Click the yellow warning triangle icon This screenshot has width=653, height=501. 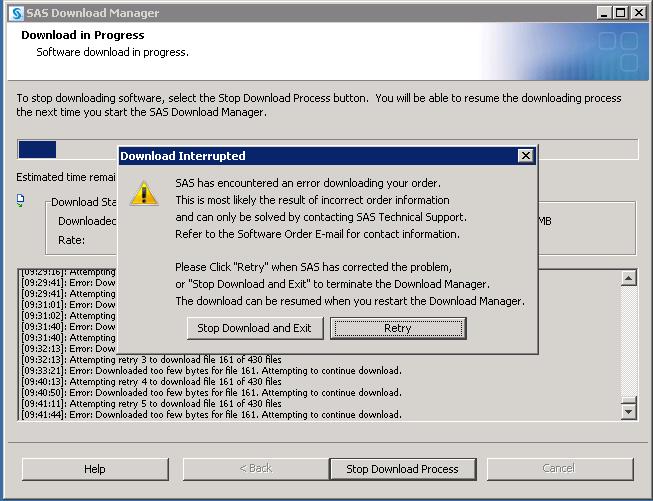point(146,193)
